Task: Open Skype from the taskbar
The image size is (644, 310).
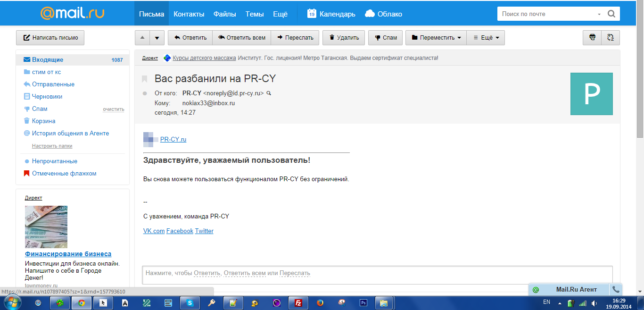Action: [x=190, y=303]
